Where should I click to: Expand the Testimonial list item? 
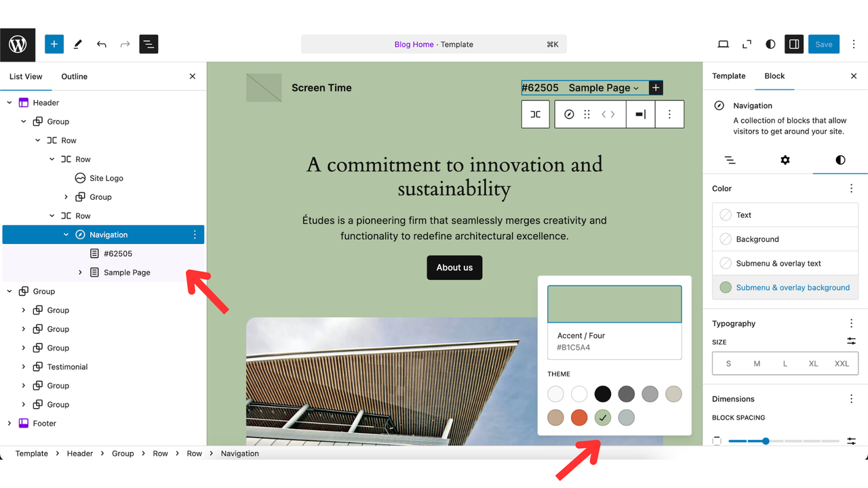click(x=24, y=367)
